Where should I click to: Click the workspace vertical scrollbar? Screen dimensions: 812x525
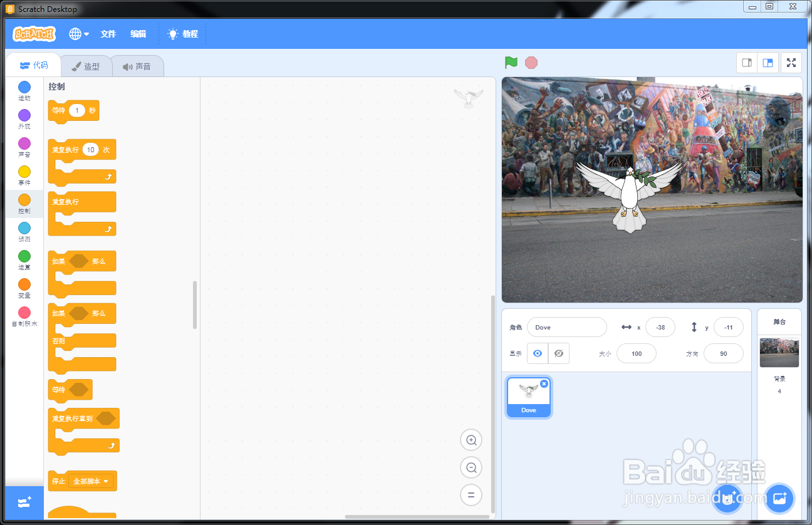(x=492, y=404)
